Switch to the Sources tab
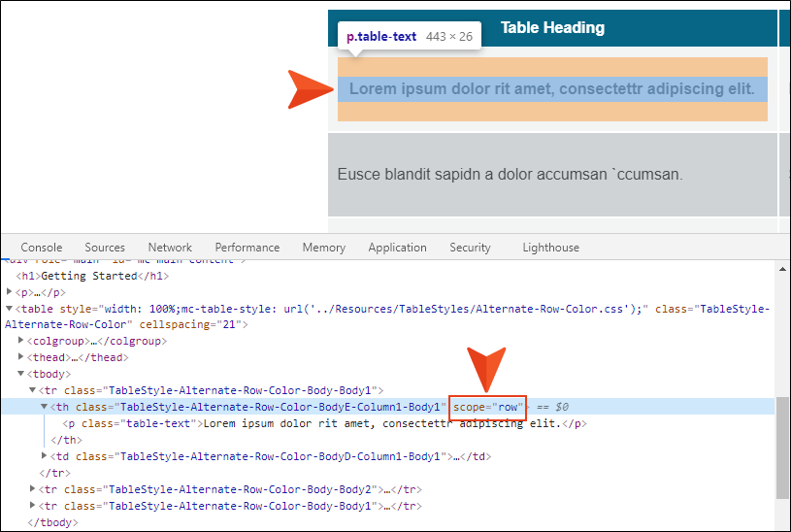The image size is (791, 532). pyautogui.click(x=104, y=248)
